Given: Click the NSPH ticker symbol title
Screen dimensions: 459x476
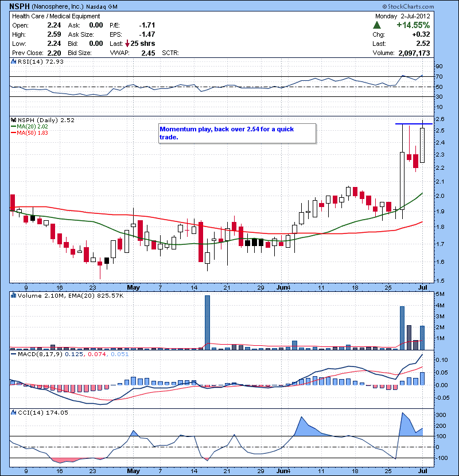Looking at the screenshot, I should tap(20, 6).
